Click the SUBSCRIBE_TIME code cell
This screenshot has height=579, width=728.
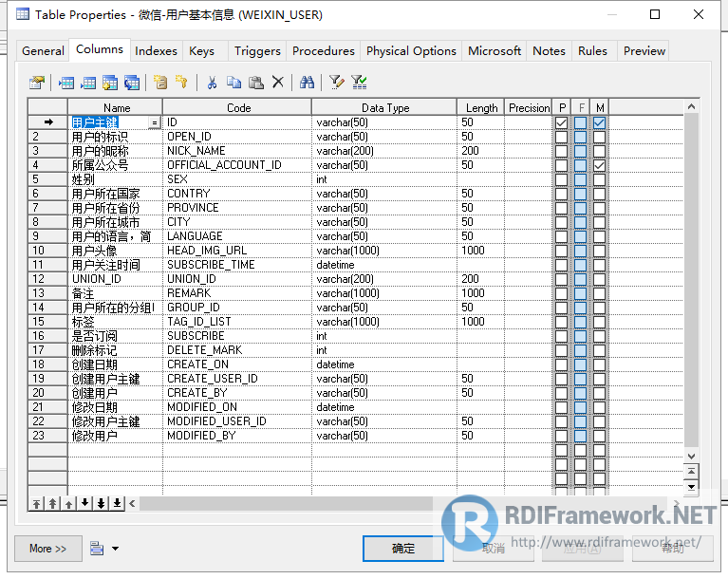coord(237,265)
